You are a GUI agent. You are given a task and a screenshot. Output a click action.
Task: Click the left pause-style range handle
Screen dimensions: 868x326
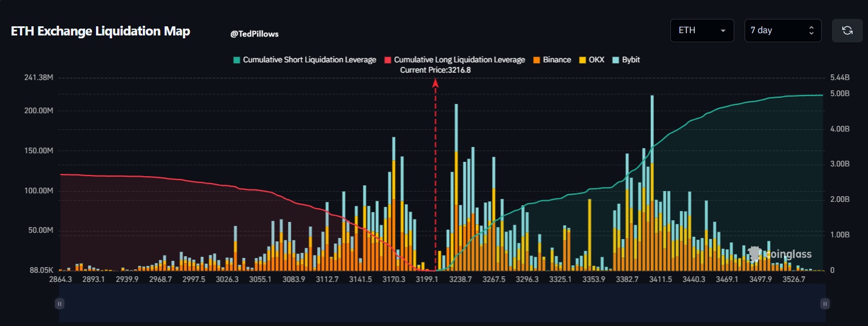[x=59, y=304]
